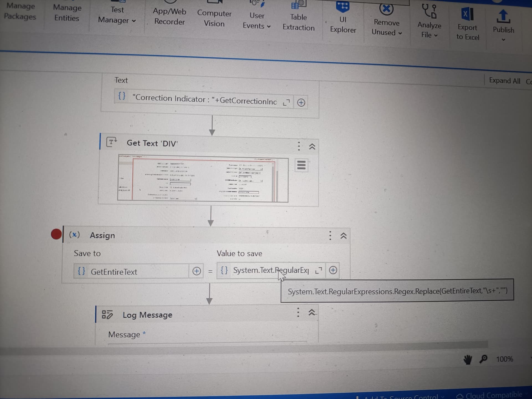Viewport: 532px width, 399px height.
Task: Collapse the Get Text 'DIV' activity
Action: pyautogui.click(x=312, y=146)
